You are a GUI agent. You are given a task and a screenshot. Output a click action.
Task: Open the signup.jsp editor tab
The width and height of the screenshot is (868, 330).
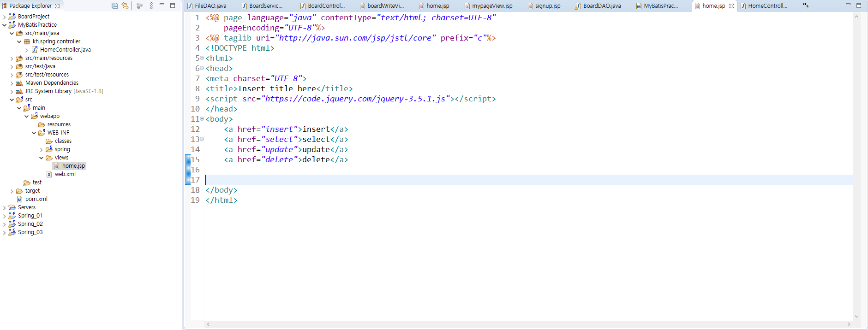pyautogui.click(x=544, y=6)
